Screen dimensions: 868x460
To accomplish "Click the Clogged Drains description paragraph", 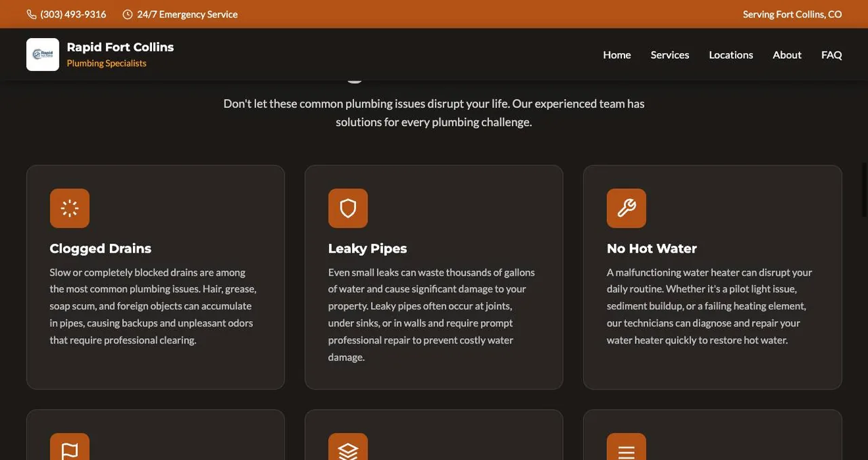I will (x=153, y=306).
